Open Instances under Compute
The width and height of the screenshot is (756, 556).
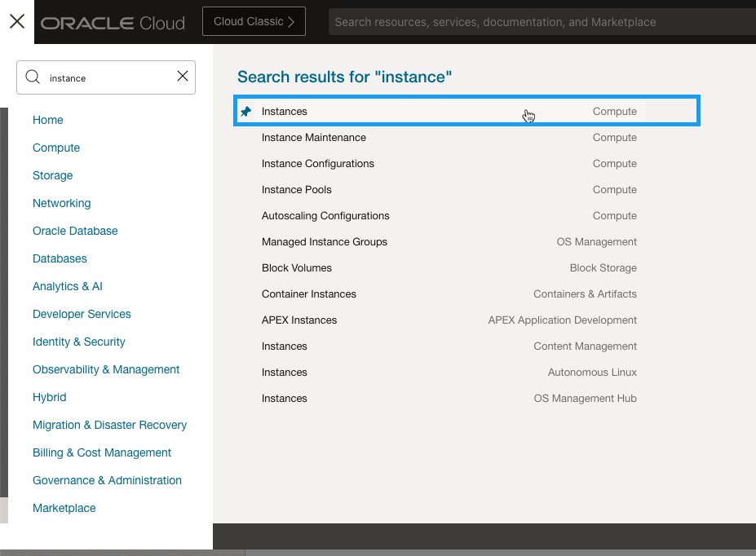tap(285, 112)
